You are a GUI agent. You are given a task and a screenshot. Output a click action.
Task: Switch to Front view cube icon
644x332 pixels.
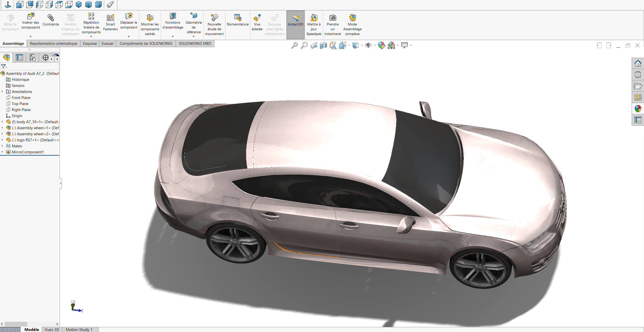coord(20,5)
